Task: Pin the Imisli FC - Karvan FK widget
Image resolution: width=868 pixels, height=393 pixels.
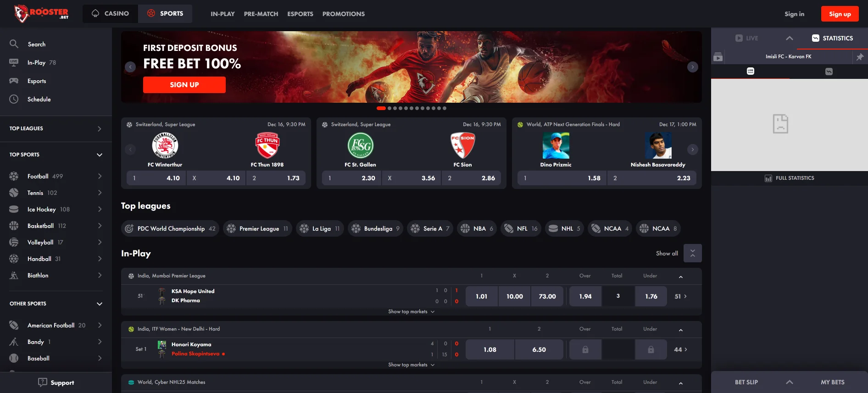Action: (x=860, y=57)
